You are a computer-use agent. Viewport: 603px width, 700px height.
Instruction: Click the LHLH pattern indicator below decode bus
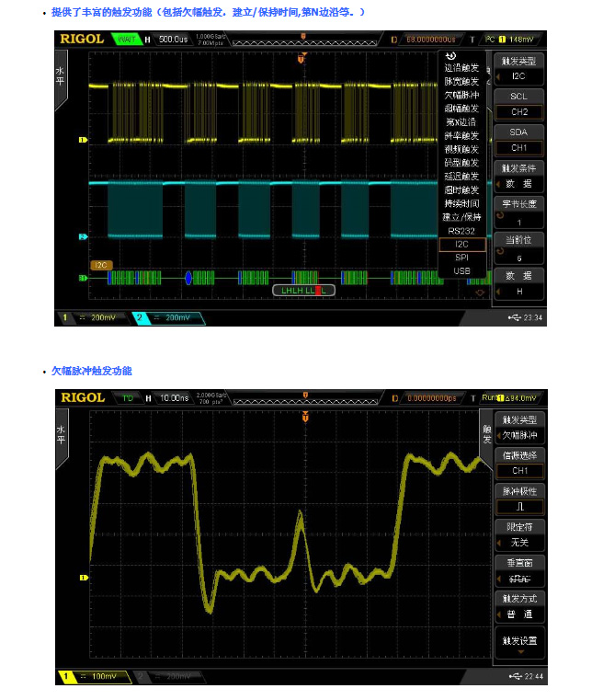[304, 290]
